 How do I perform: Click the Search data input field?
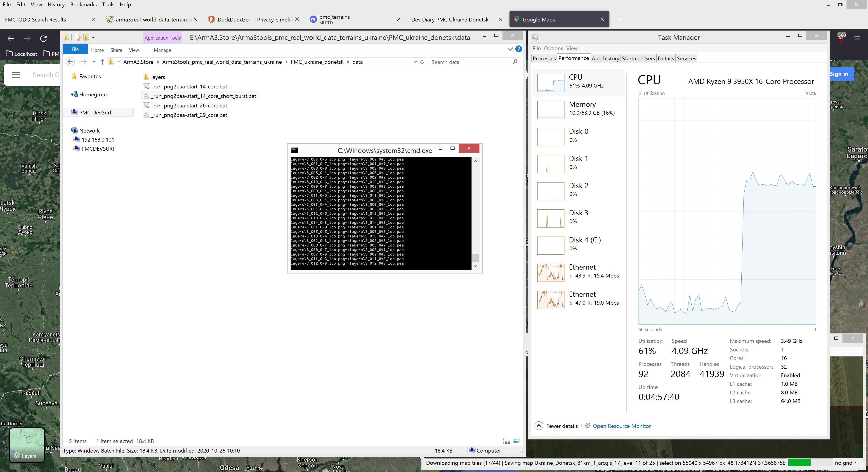click(470, 62)
